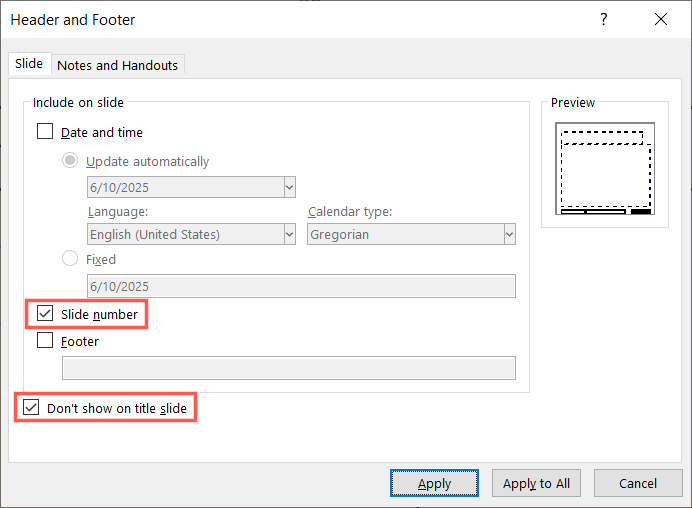692x508 pixels.
Task: Uncheck the Slide number checkbox
Action: pyautogui.click(x=45, y=313)
